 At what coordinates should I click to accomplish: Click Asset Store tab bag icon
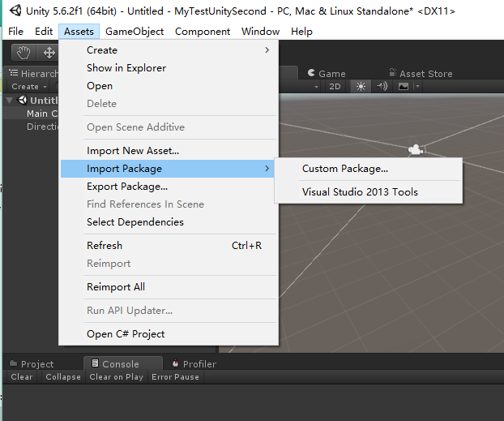[392, 72]
